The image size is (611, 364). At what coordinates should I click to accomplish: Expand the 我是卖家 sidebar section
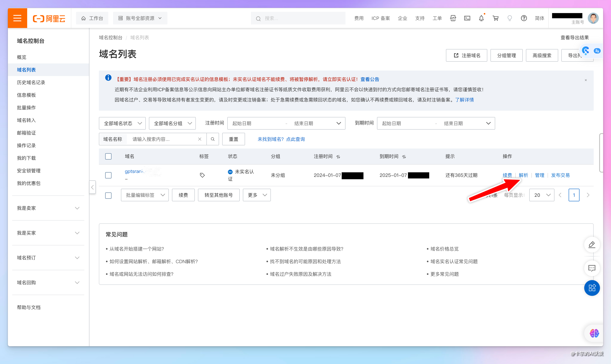48,208
